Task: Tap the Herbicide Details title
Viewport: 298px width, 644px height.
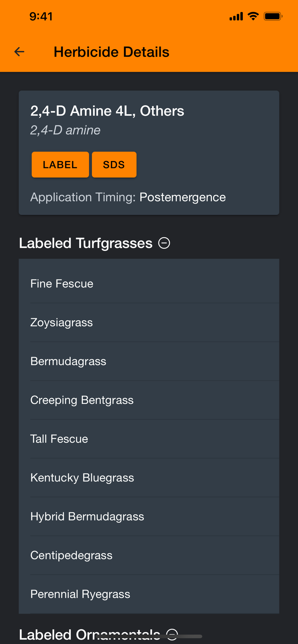Action: (x=111, y=52)
